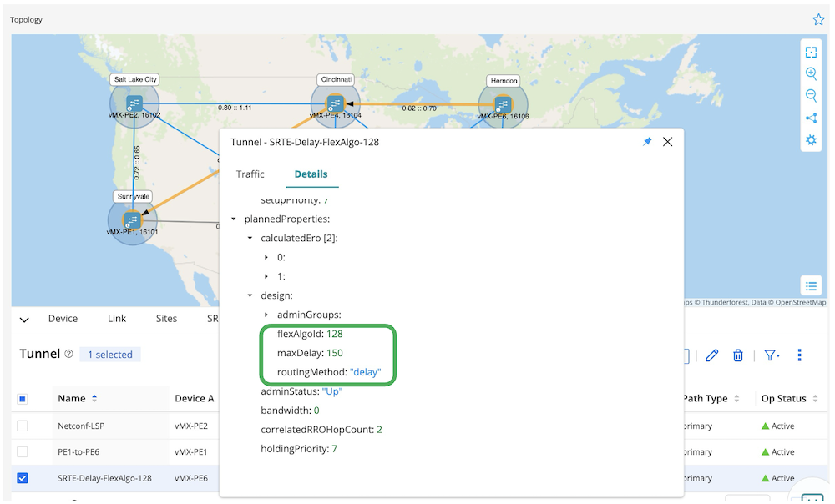
Task: Open the Sites tab
Action: [x=166, y=318]
